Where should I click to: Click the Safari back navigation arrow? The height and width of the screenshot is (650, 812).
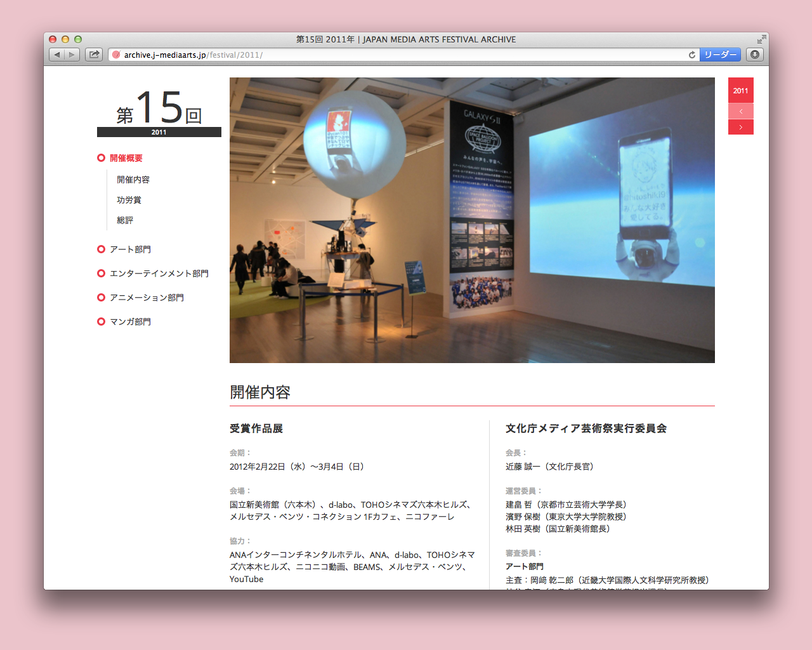coord(57,55)
